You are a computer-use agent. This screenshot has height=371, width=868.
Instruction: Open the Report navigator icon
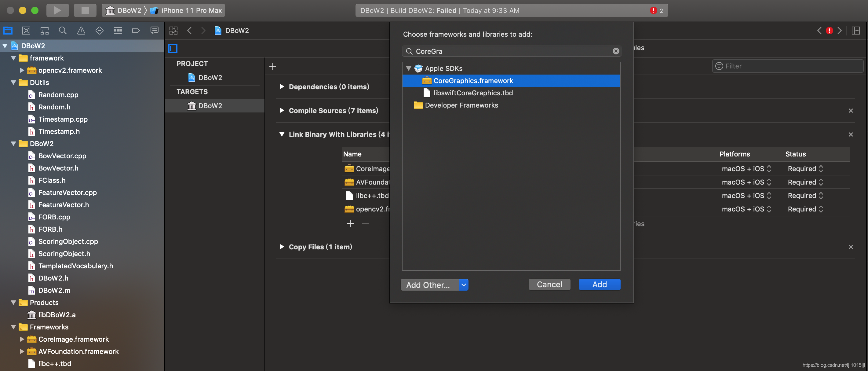154,31
